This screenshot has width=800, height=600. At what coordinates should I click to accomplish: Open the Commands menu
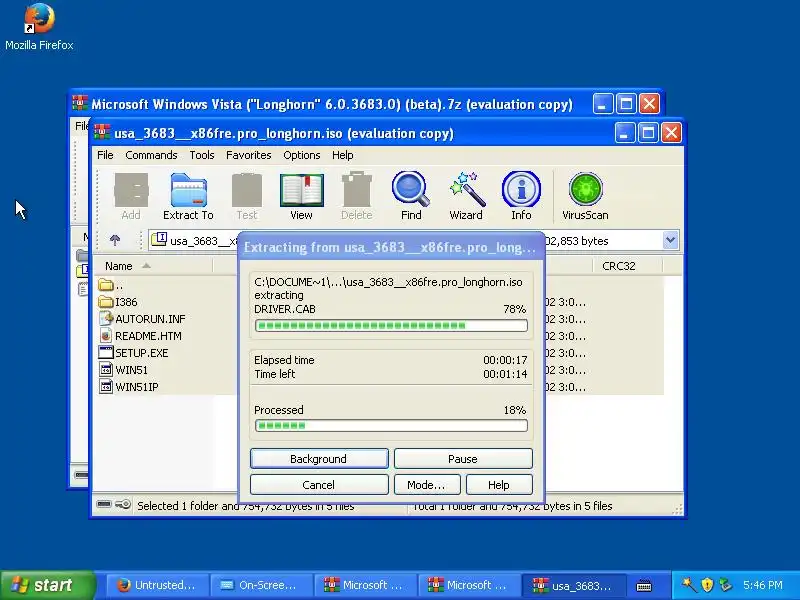[151, 155]
